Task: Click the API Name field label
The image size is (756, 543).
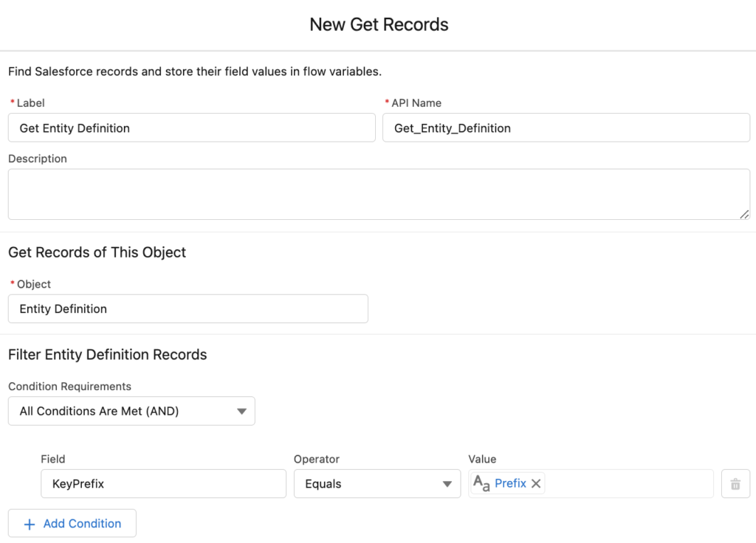Action: 416,103
